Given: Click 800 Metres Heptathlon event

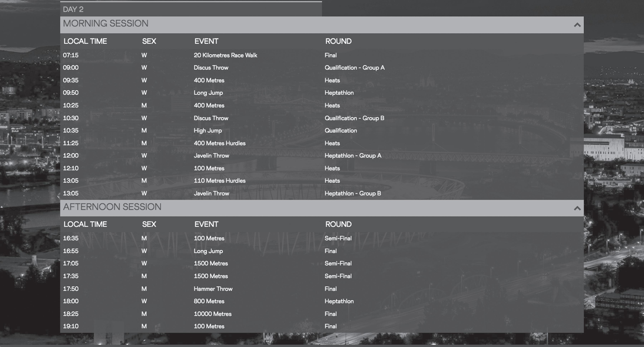Looking at the screenshot, I should click(x=209, y=301).
